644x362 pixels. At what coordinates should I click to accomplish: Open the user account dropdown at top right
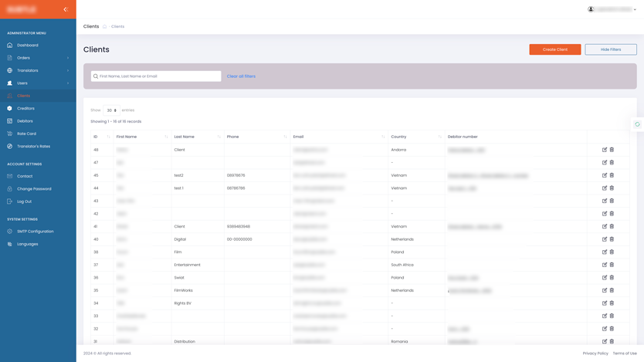612,9
